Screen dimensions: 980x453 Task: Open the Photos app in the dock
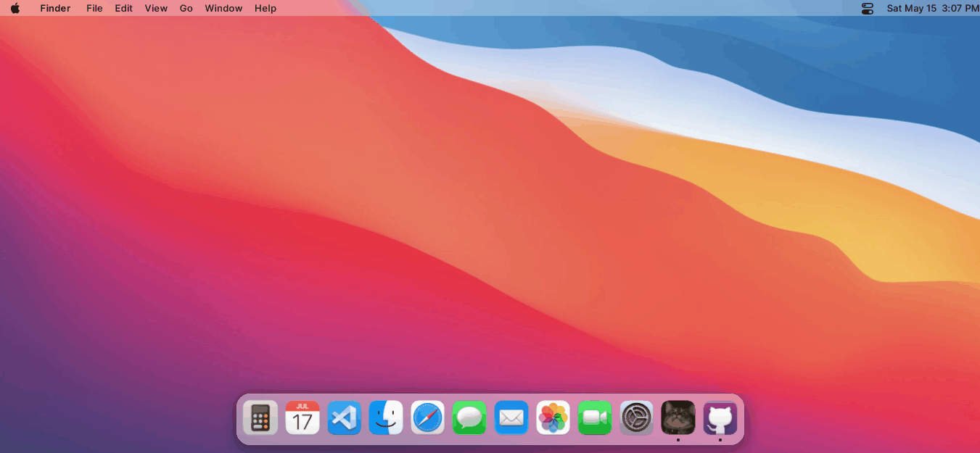point(553,418)
